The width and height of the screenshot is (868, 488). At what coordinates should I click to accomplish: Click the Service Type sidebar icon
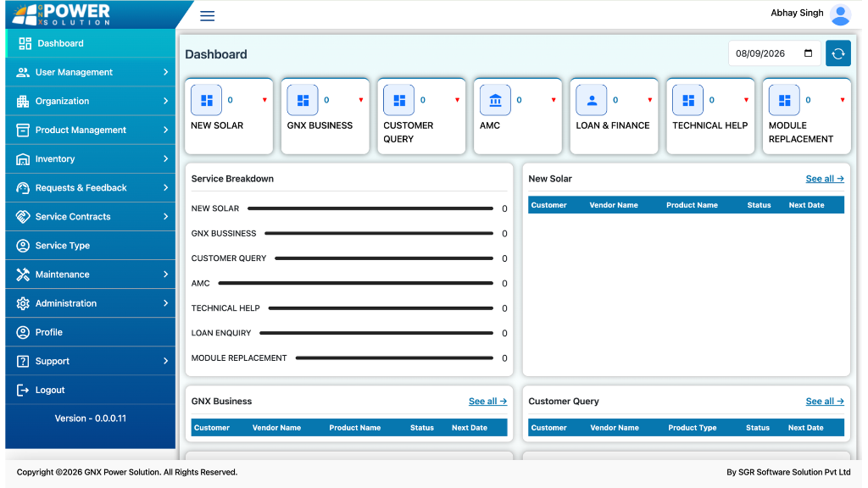[x=23, y=246]
